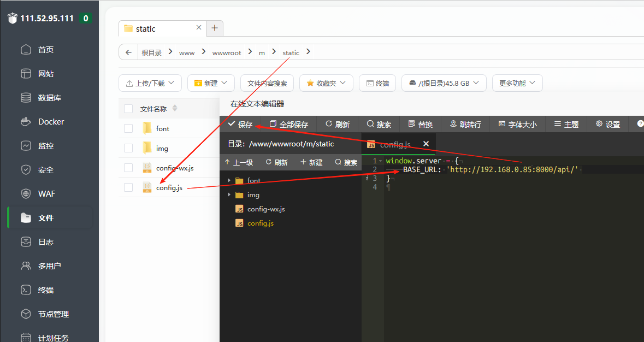Image resolution: width=644 pixels, height=342 pixels.
Task: Select the static folder tab
Action: [x=145, y=28]
